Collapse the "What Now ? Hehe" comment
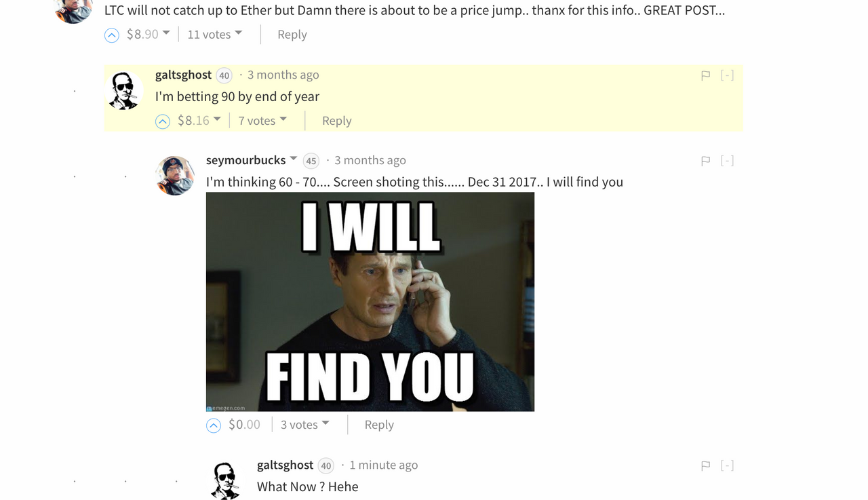868x500 pixels. (727, 465)
